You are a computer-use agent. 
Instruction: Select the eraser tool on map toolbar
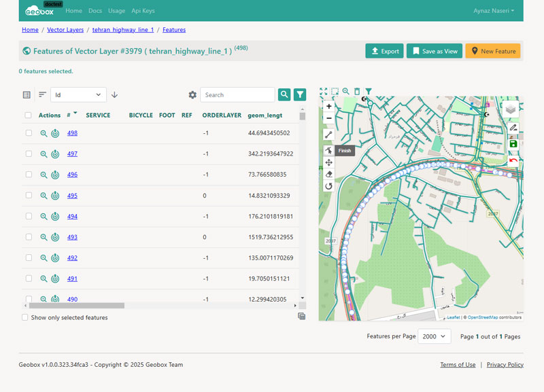(329, 174)
